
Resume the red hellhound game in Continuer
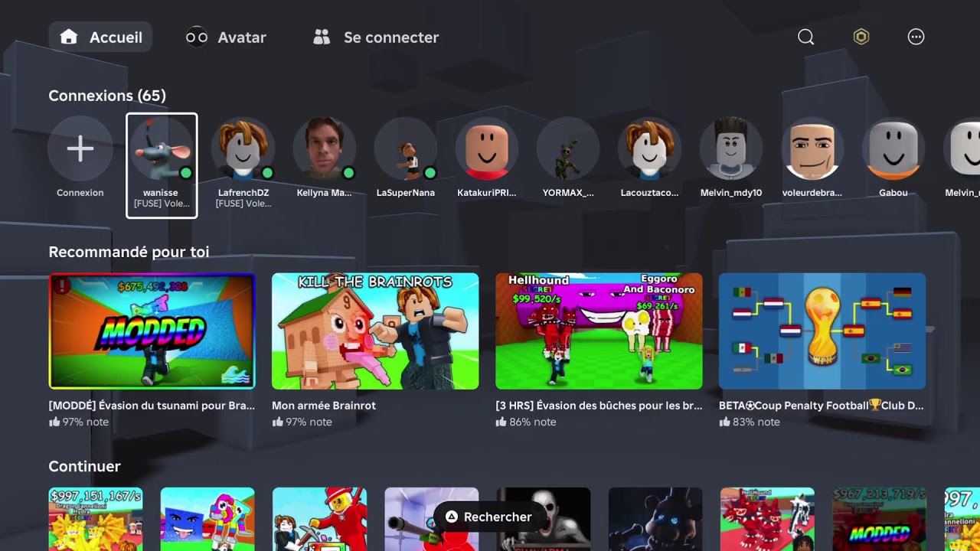[x=767, y=519]
